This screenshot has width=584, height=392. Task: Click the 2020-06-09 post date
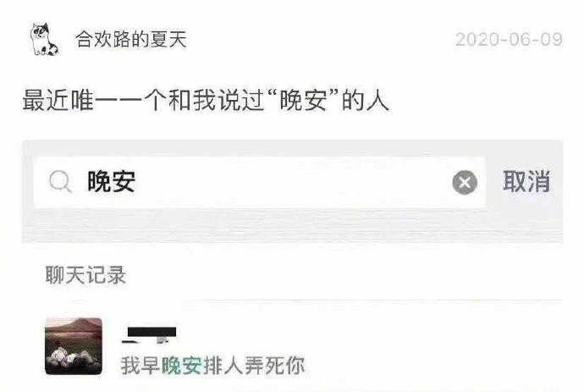click(509, 40)
